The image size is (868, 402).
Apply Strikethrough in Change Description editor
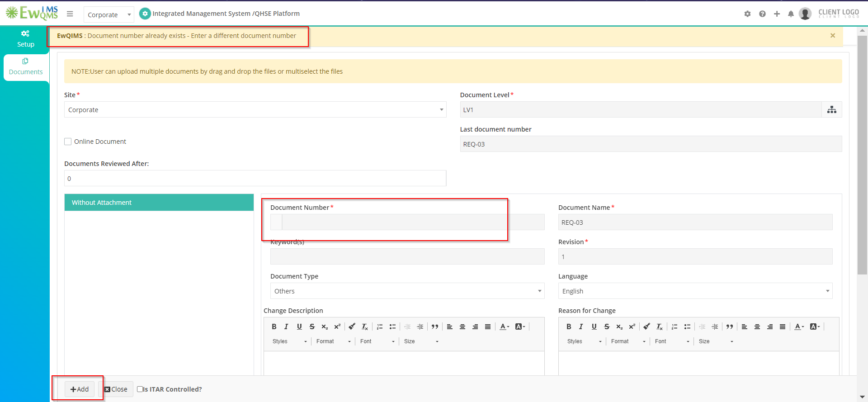coord(312,326)
